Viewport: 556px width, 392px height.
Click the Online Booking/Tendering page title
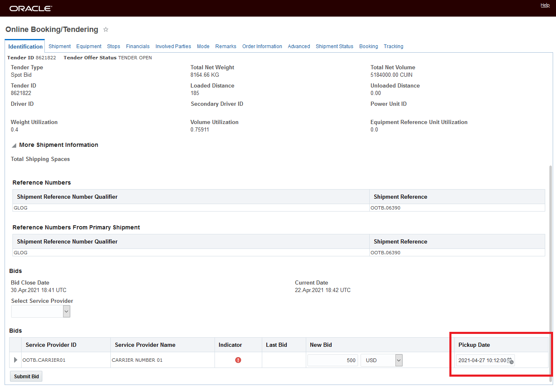click(52, 29)
